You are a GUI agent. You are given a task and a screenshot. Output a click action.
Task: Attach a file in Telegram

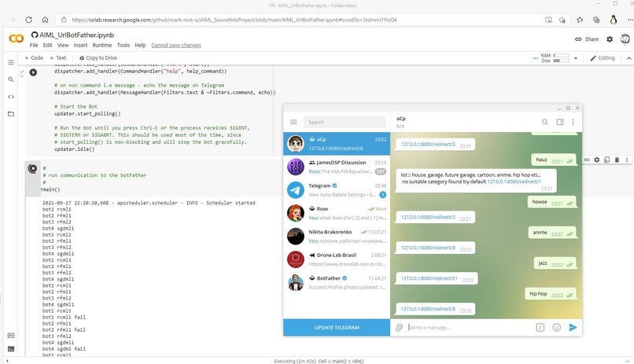pos(399,328)
